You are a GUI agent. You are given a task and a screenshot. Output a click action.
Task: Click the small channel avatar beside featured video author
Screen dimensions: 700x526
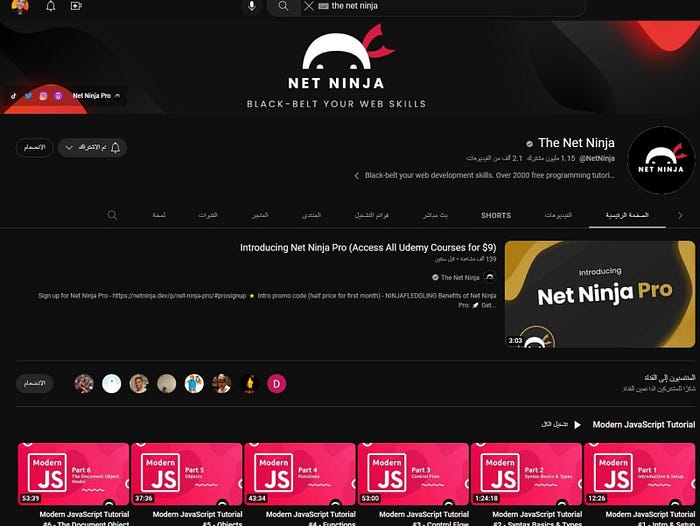[x=490, y=277]
